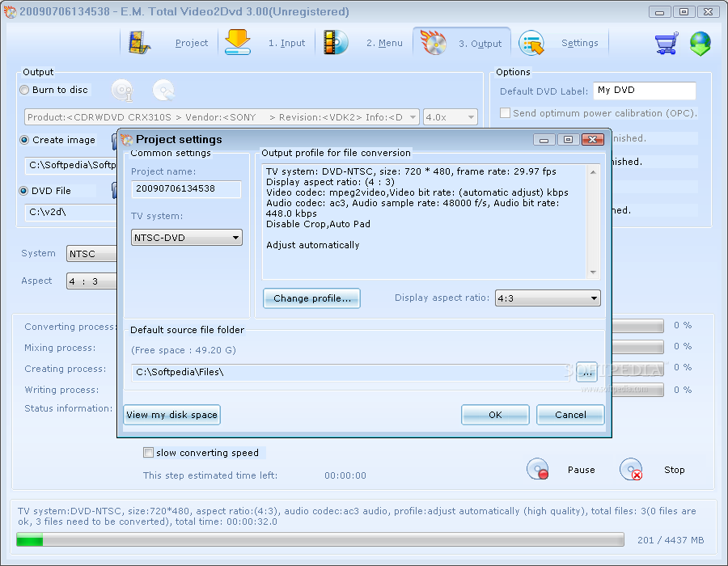Click the Create image path field
Image resolution: width=728 pixels, height=566 pixels.
tap(70, 165)
